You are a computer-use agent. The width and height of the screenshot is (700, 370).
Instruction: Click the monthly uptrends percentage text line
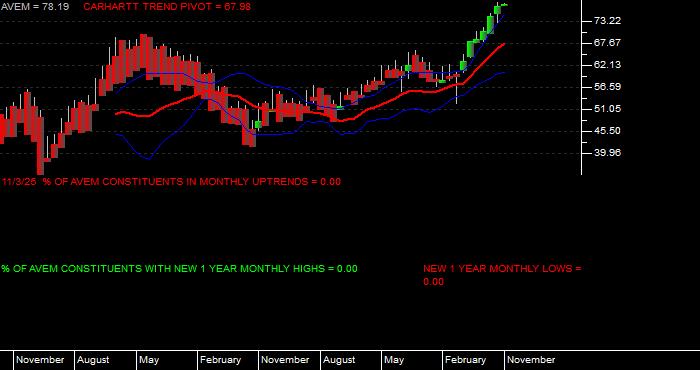tap(171, 182)
